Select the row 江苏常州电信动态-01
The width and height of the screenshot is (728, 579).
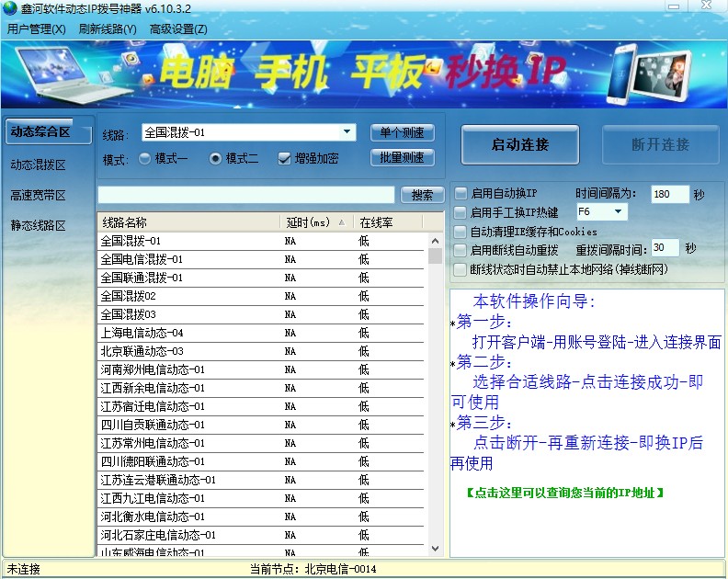pos(261,443)
